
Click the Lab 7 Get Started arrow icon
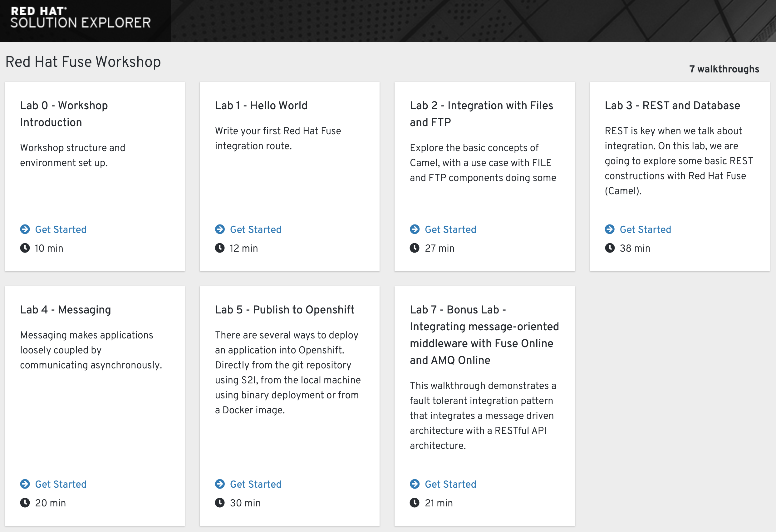tap(415, 484)
